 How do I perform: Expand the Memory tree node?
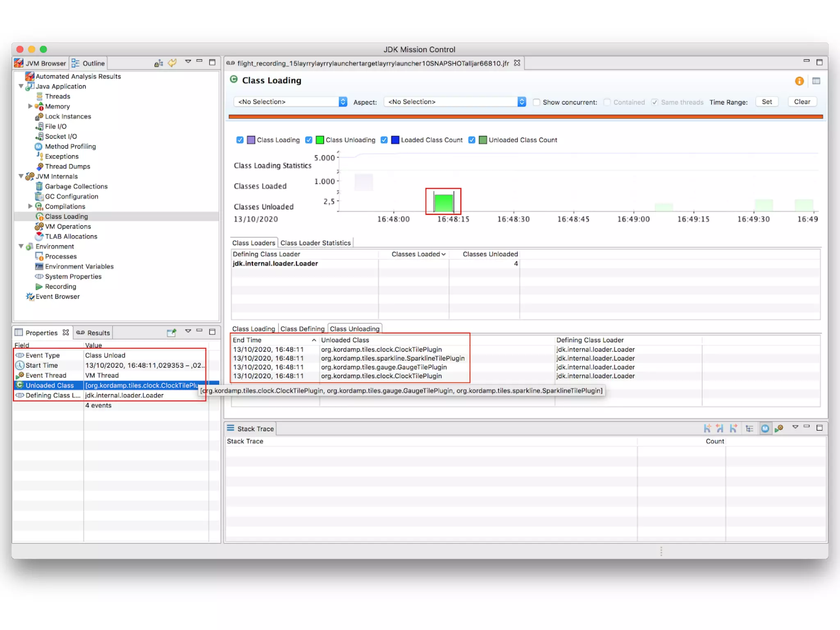click(30, 106)
